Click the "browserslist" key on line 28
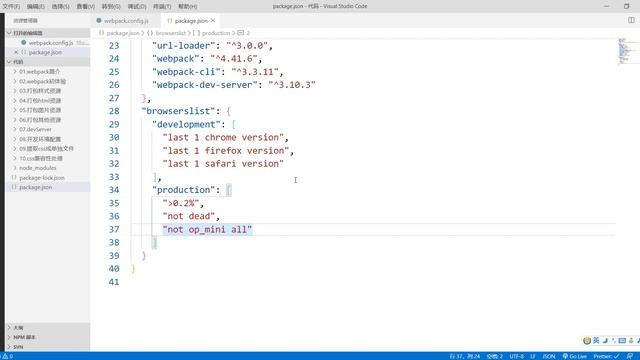This screenshot has height=360, width=640. (x=178, y=111)
